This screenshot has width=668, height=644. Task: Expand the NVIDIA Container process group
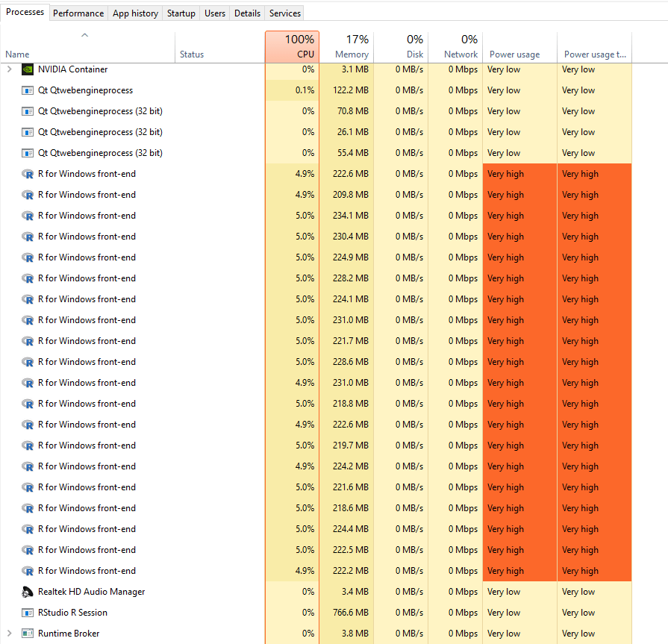(10, 69)
